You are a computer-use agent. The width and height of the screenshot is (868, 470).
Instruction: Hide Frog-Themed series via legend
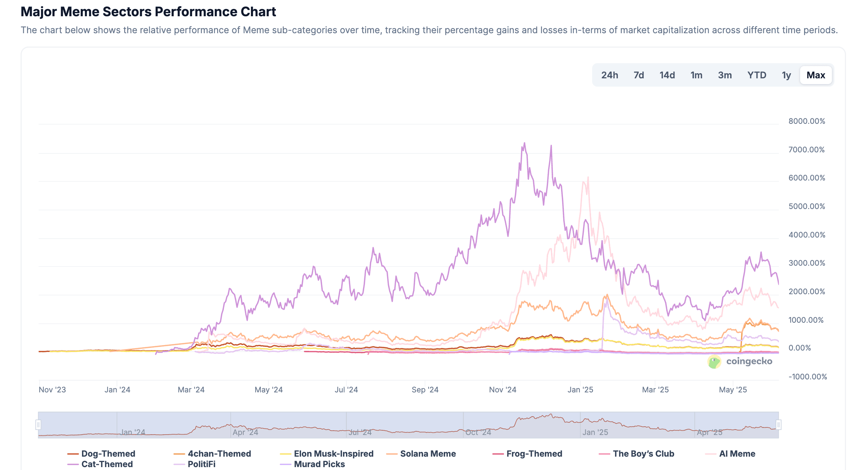click(534, 453)
